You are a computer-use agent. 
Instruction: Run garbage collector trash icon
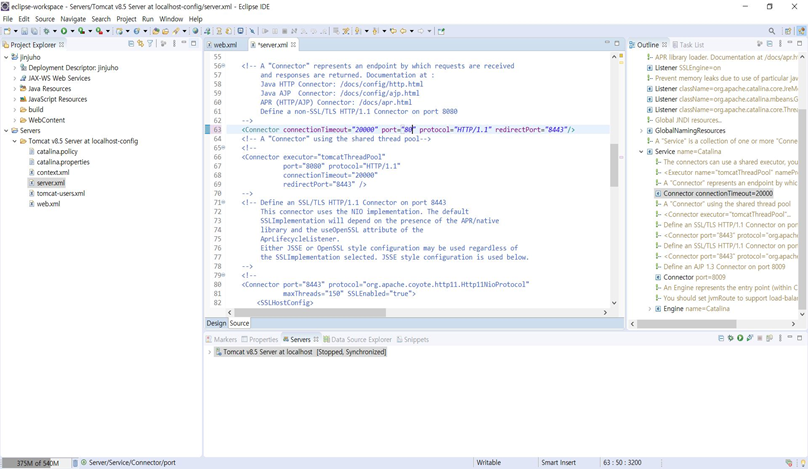75,463
